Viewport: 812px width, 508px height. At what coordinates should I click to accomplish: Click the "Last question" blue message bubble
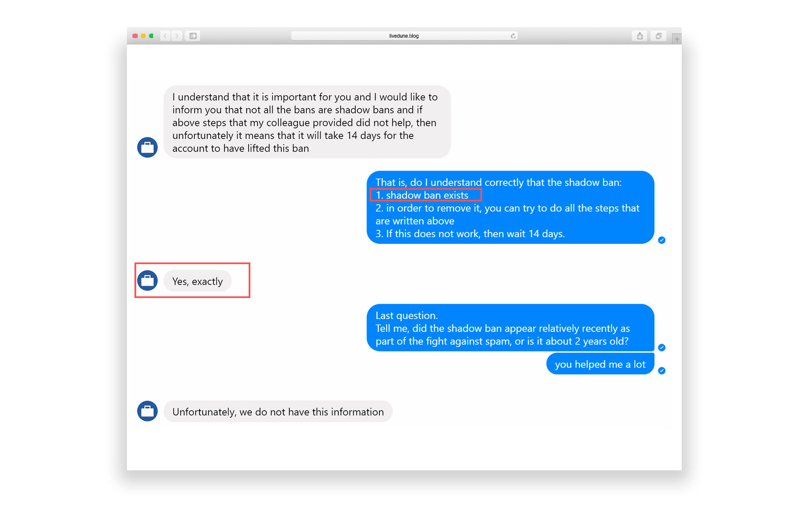pos(510,328)
